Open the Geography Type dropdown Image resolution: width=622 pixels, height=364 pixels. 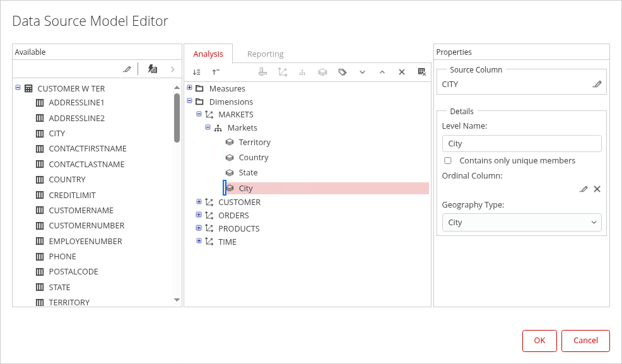(522, 223)
